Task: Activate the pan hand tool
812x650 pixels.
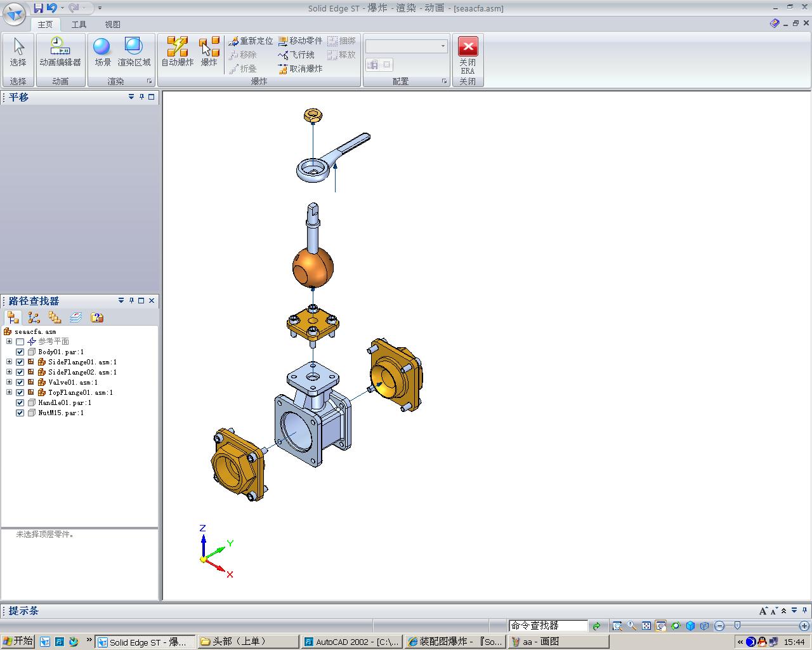Action: pyautogui.click(x=661, y=626)
